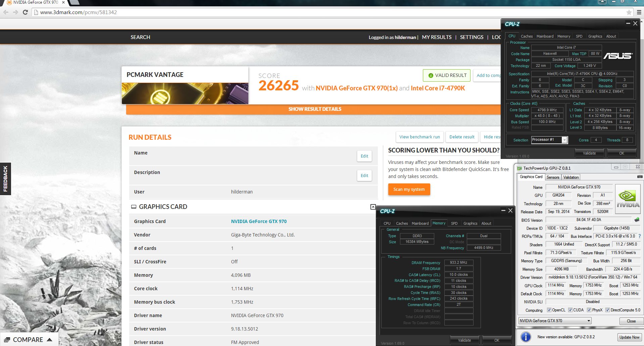
Task: Open MY RESULTS in the navigation bar
Action: click(x=437, y=37)
